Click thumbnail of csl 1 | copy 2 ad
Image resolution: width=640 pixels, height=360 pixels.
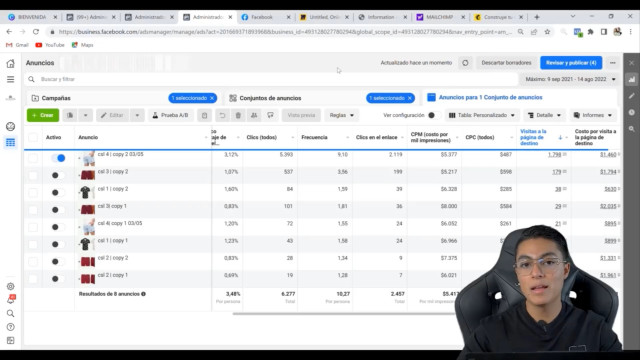coord(87,192)
